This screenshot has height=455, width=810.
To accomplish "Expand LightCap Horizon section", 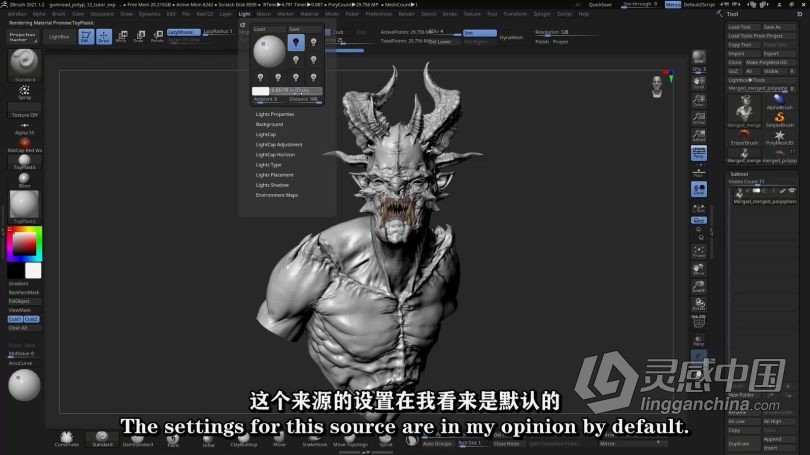I will click(275, 155).
